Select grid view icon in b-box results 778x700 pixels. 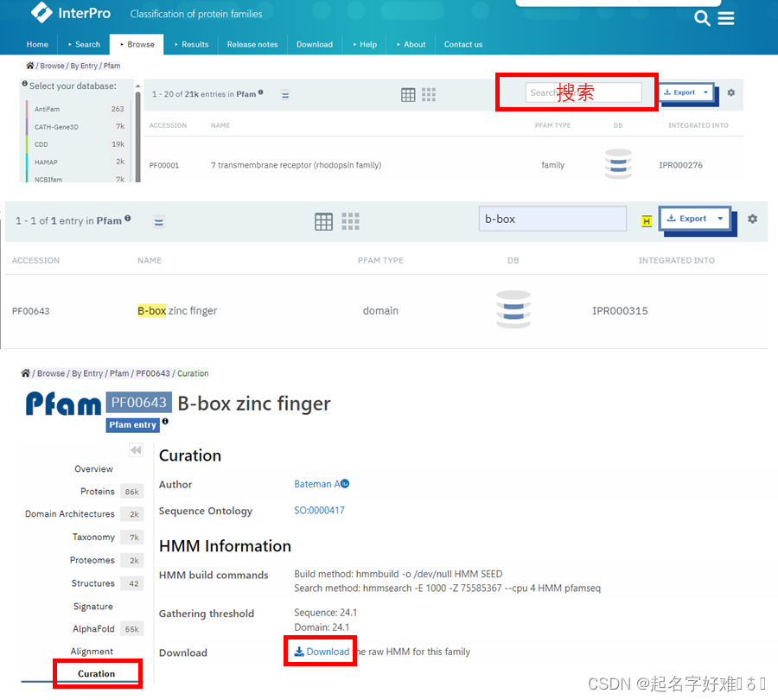tap(350, 221)
